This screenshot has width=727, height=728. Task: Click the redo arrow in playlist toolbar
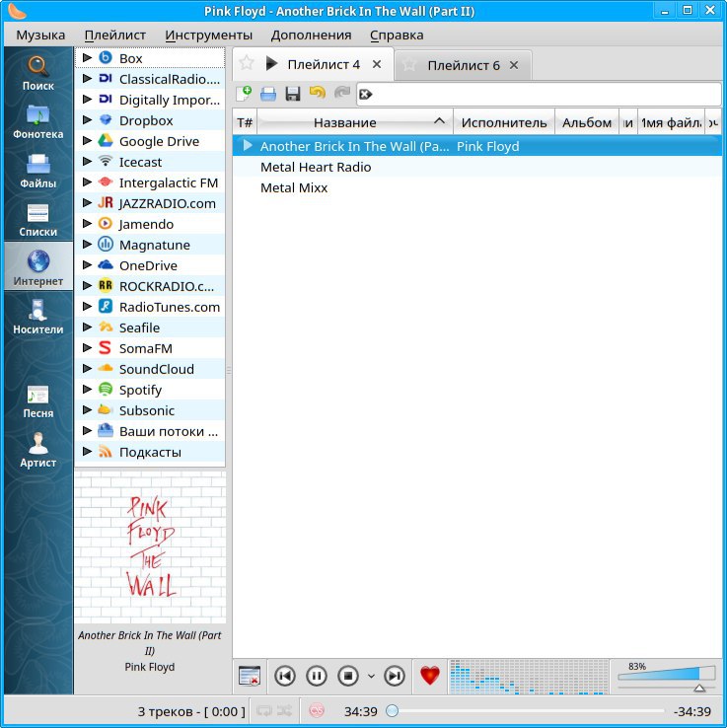click(342, 93)
